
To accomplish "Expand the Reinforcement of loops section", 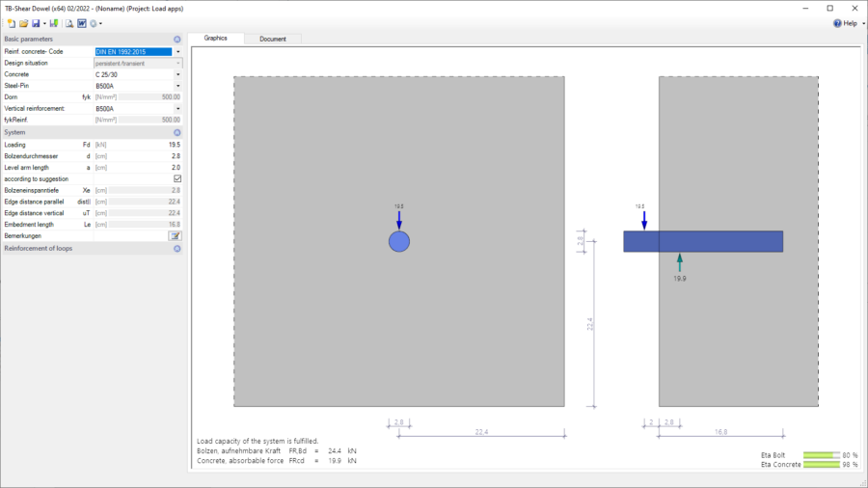I will click(x=177, y=249).
